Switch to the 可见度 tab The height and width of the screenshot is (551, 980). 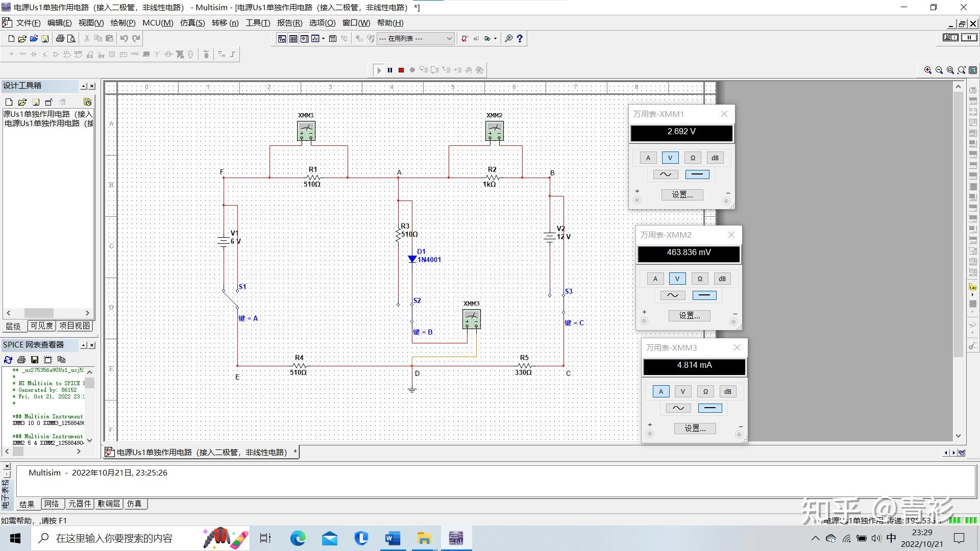pyautogui.click(x=41, y=326)
